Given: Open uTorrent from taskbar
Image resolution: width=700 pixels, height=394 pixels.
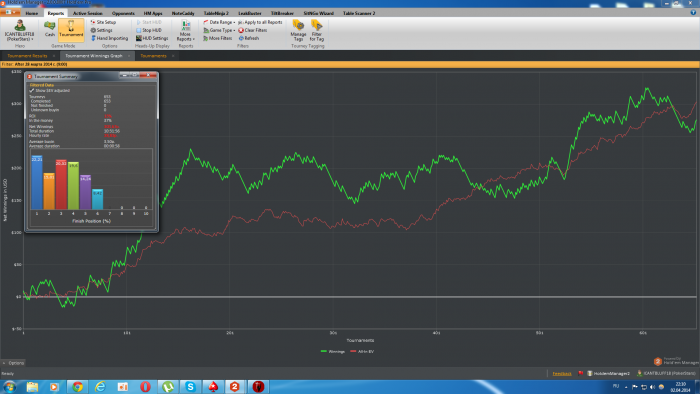Looking at the screenshot, I should click(168, 386).
